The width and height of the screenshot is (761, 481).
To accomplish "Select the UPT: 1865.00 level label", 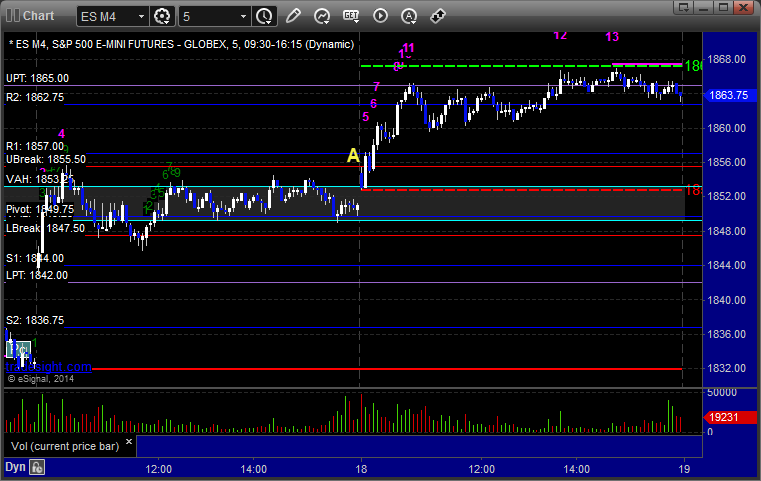I will coord(37,78).
